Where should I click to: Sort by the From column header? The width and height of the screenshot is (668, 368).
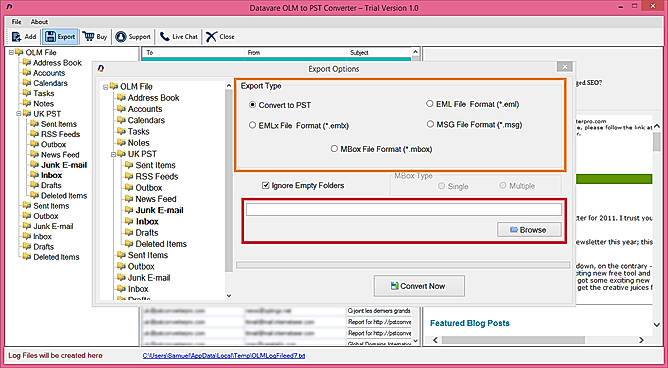pos(253,53)
